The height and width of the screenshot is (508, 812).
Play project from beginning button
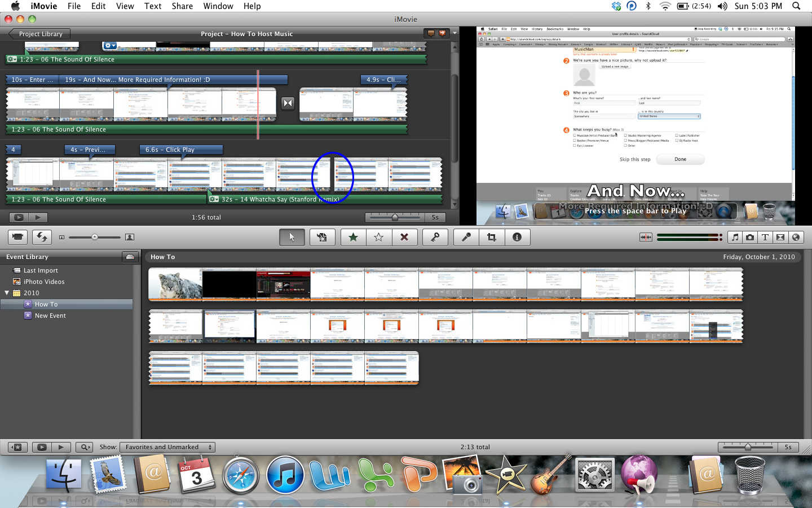(38, 217)
